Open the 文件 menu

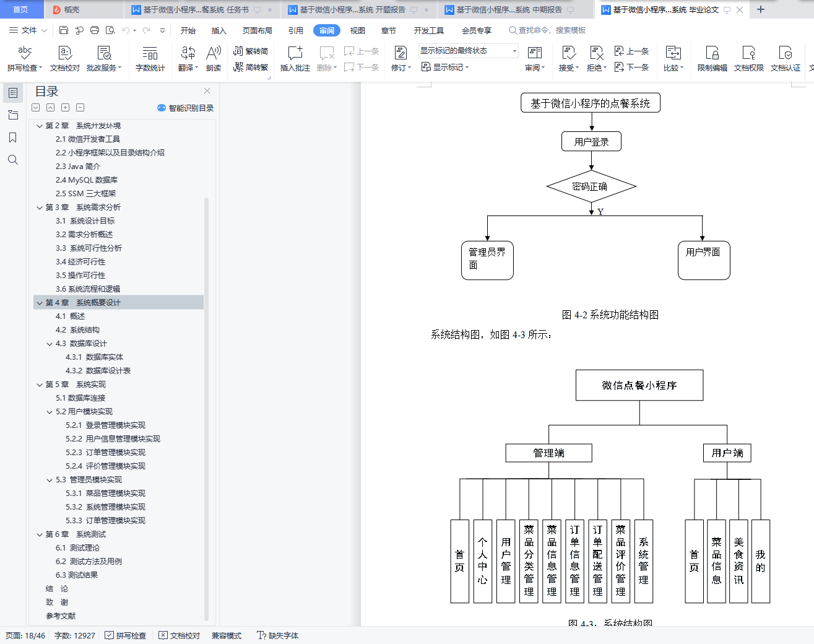point(28,30)
